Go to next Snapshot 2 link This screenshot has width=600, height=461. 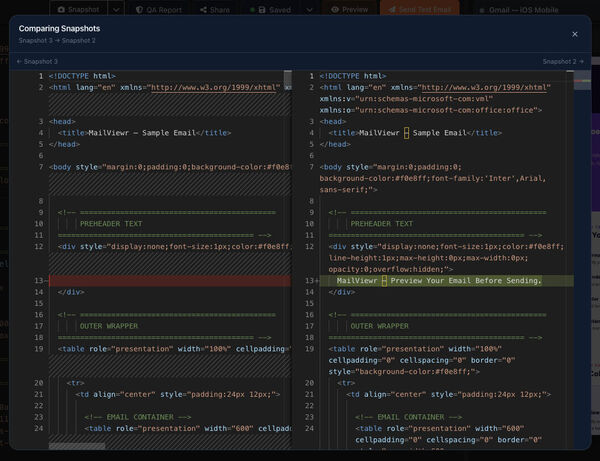563,62
